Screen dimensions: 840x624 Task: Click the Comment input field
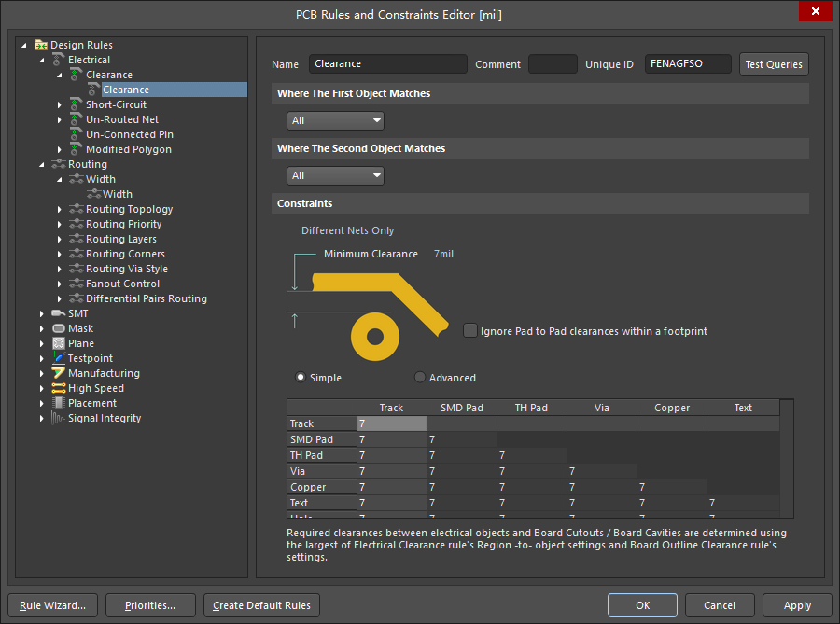[x=553, y=63]
